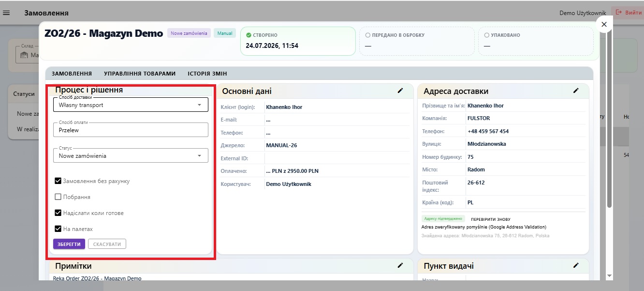Toggle Замовлення без рахунку checkbox
The width and height of the screenshot is (644, 291).
pyautogui.click(x=58, y=181)
